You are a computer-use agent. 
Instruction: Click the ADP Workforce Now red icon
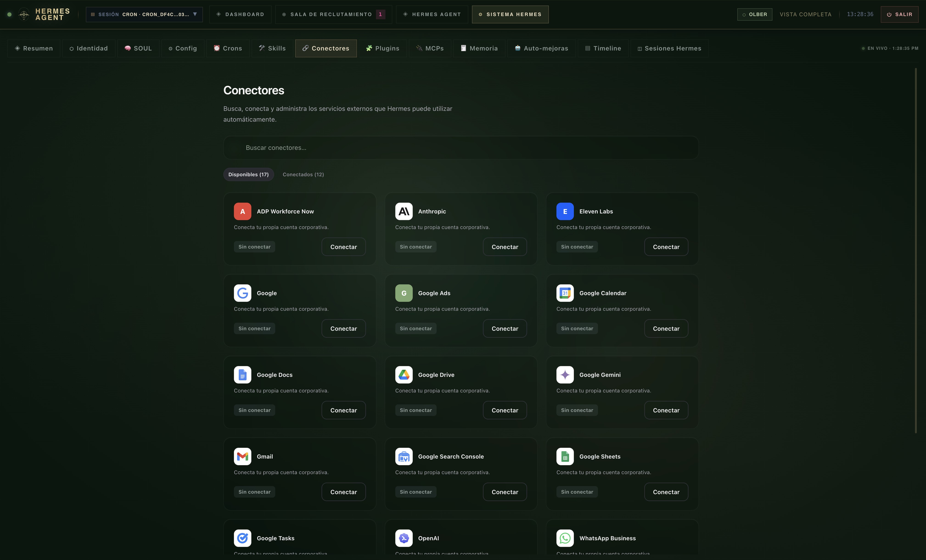(x=242, y=211)
